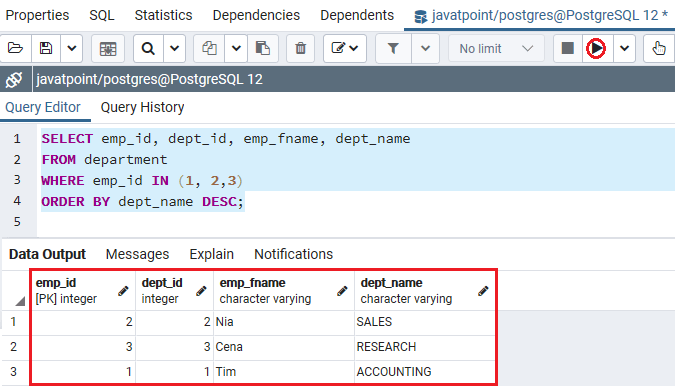This screenshot has height=386, width=675.
Task: Open the Edit pencil dropdown button
Action: click(x=344, y=48)
